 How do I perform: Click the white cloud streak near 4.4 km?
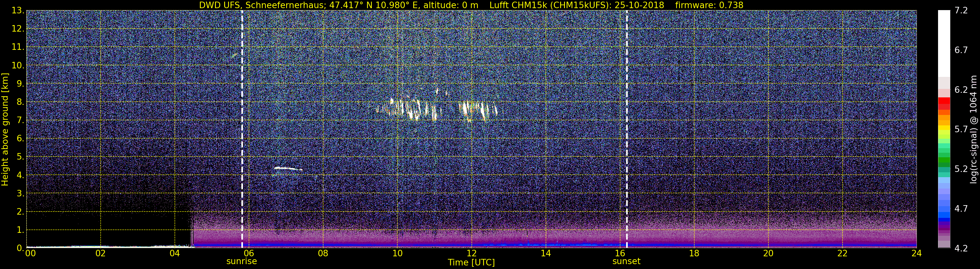(x=288, y=168)
